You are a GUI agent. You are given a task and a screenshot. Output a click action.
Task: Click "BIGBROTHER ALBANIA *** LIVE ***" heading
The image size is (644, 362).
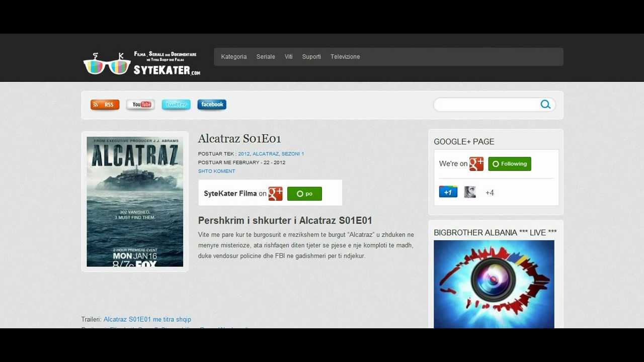click(x=495, y=233)
